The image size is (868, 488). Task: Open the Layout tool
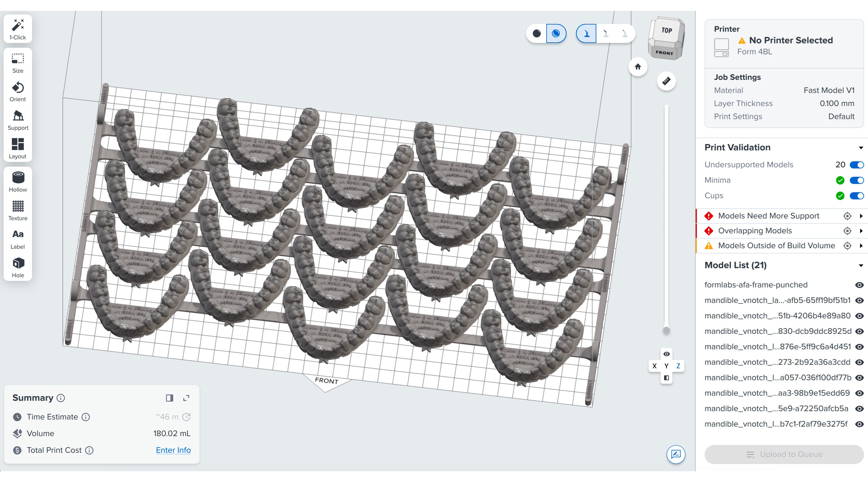(x=18, y=149)
